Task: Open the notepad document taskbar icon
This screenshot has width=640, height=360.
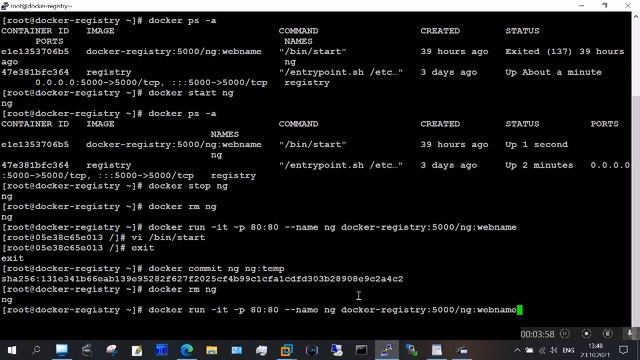Action: [437, 350]
